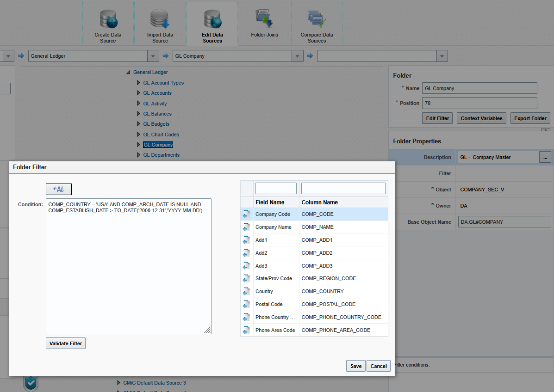Click the blue arrow before the empty dropdown
Image resolution: width=554 pixels, height=392 pixels.
click(x=310, y=56)
